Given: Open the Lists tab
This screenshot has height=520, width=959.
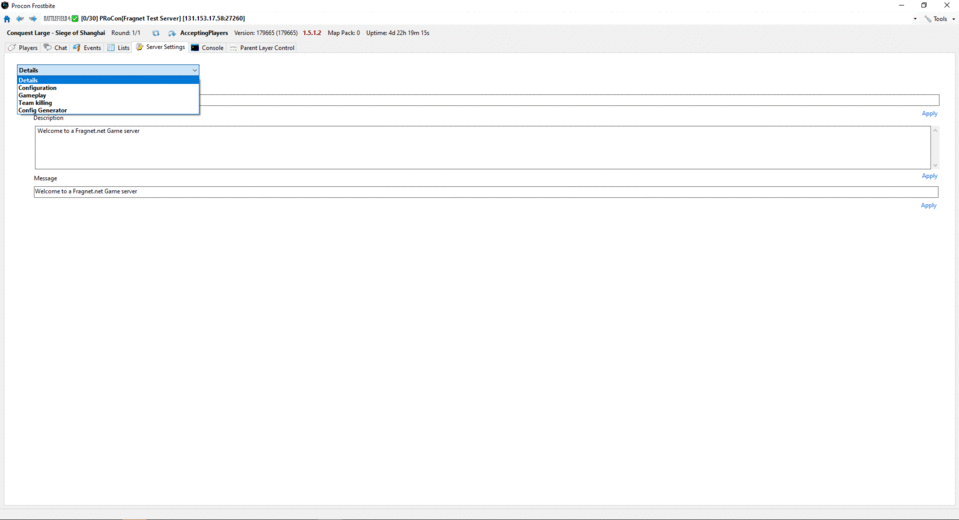Looking at the screenshot, I should [119, 48].
